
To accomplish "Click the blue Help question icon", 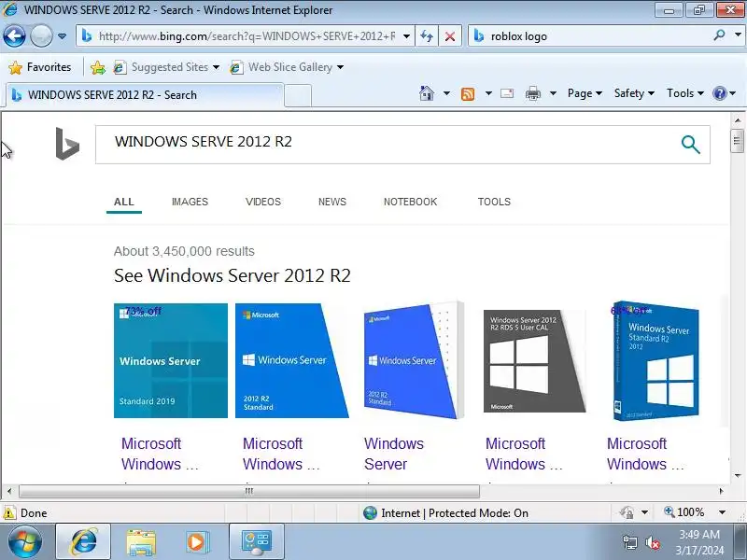I will click(x=719, y=93).
